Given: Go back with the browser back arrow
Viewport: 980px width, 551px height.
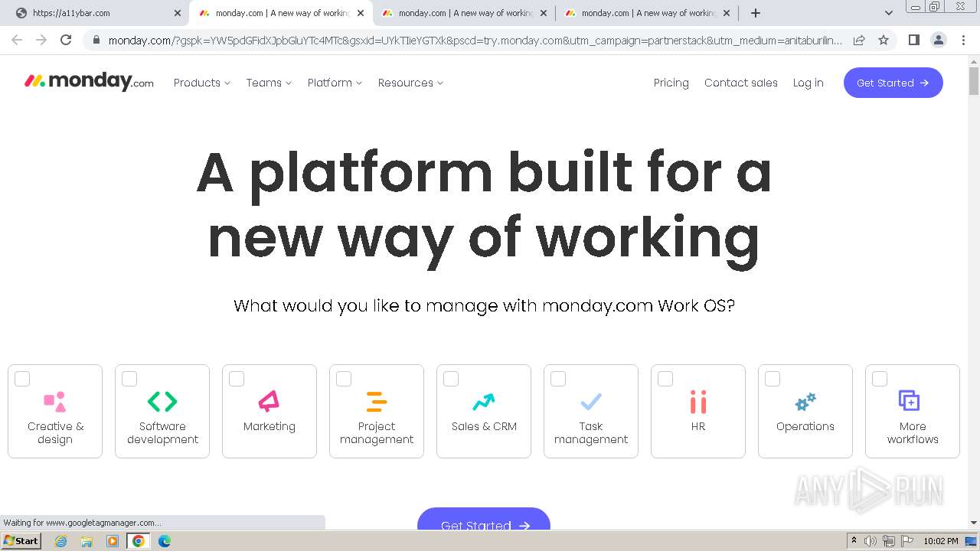Looking at the screenshot, I should tap(17, 40).
